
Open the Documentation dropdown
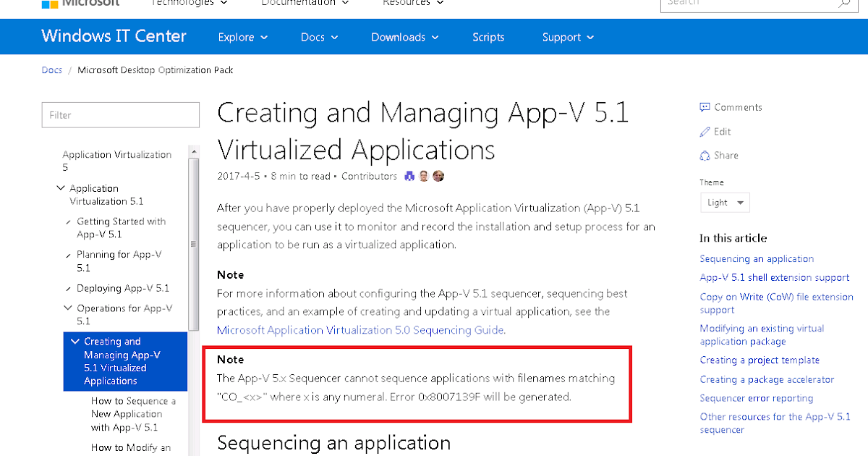[305, 3]
